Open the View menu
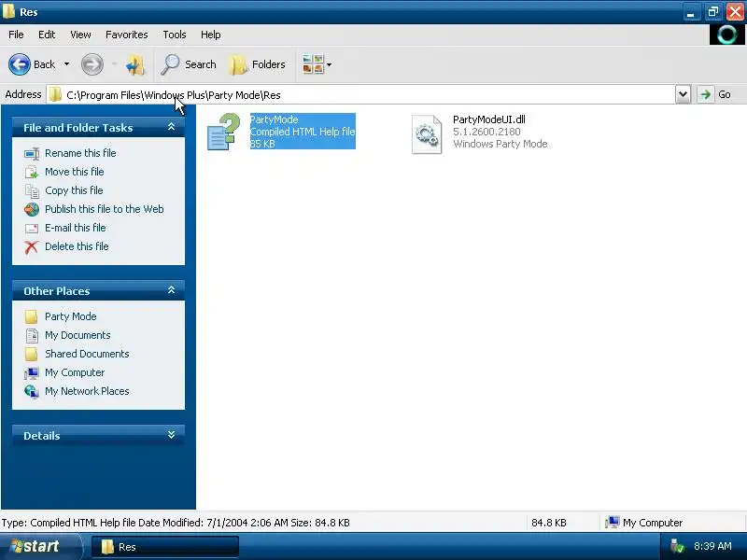Viewport: 747px width, 560px height. pyautogui.click(x=80, y=35)
